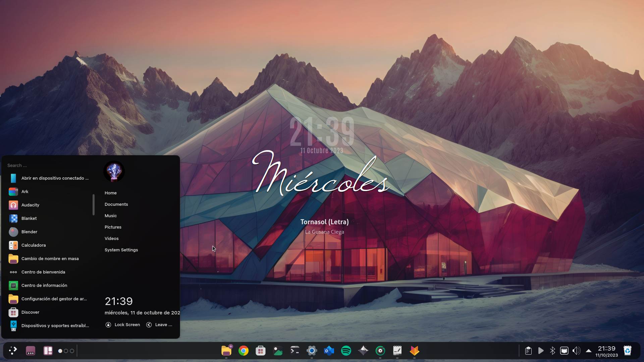Open the text editor notepad dock icon
This screenshot has width=644, height=362.
tap(397, 351)
